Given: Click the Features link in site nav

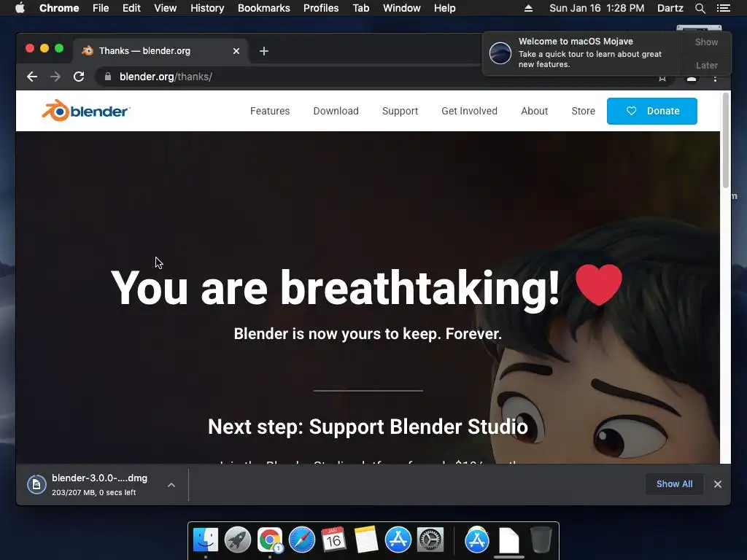Looking at the screenshot, I should coord(270,111).
